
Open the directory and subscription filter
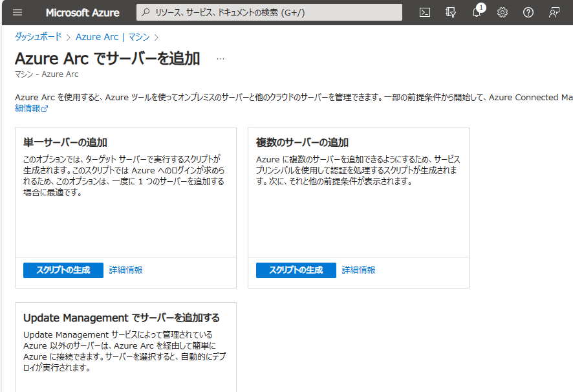point(451,12)
